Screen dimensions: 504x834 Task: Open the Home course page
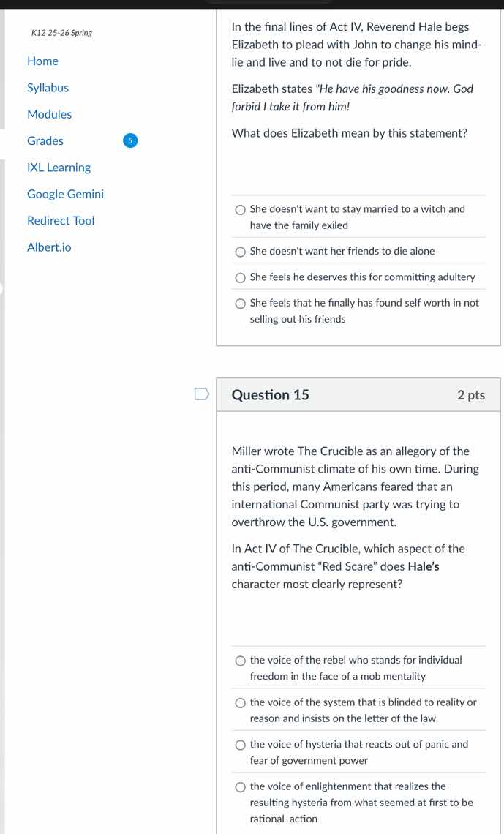42,61
